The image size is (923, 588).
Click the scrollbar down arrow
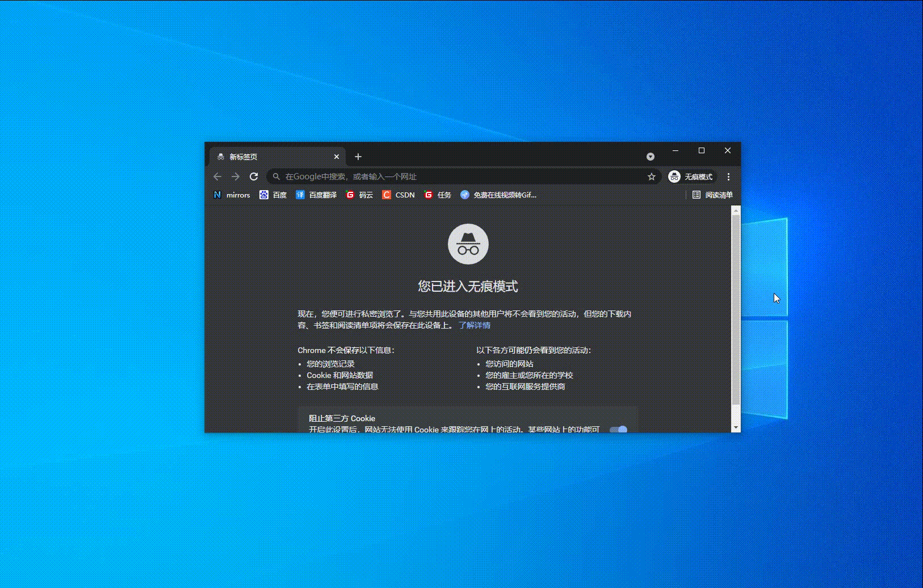(736, 427)
